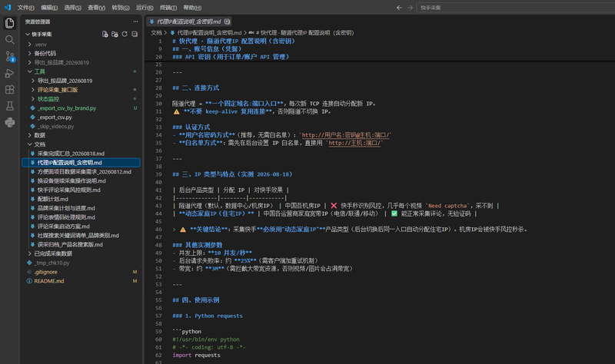The width and height of the screenshot is (615, 364).
Task: Open _tmp_chk10.py file
Action: pos(81,263)
